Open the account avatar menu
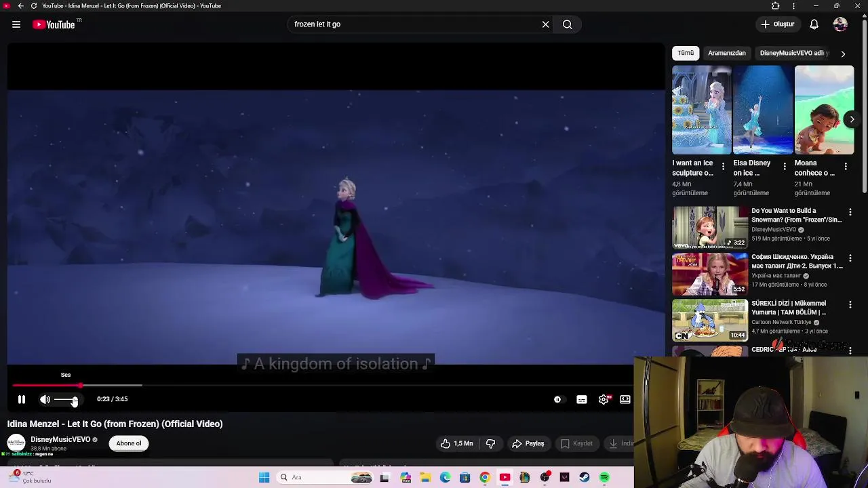This screenshot has height=488, width=868. click(x=840, y=24)
